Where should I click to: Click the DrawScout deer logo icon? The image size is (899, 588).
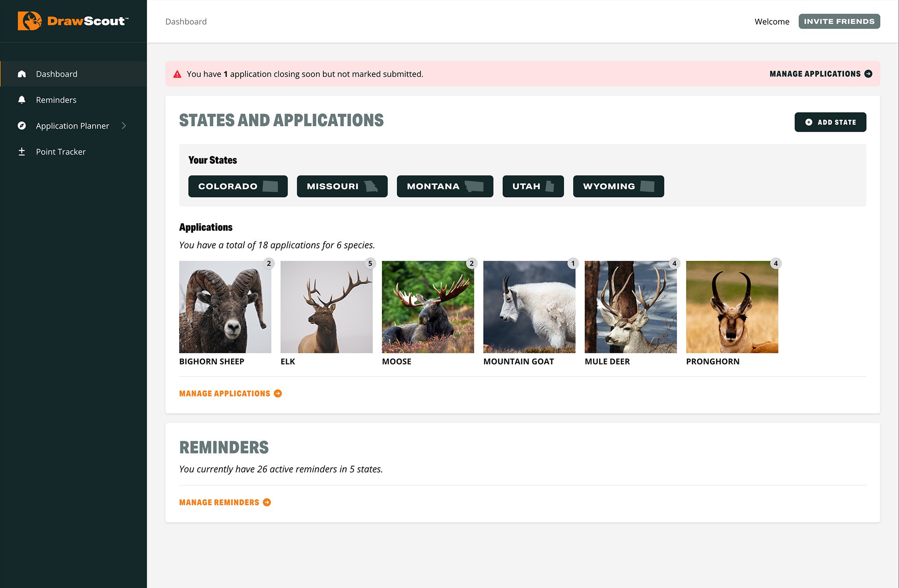29,21
